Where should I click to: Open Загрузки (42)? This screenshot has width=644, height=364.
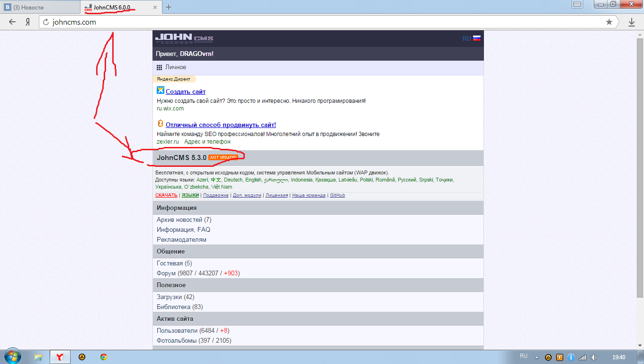click(x=176, y=297)
